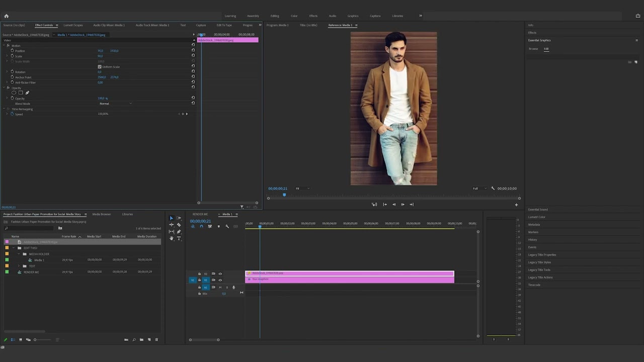Hide track V2 with eye icon

pos(220,274)
